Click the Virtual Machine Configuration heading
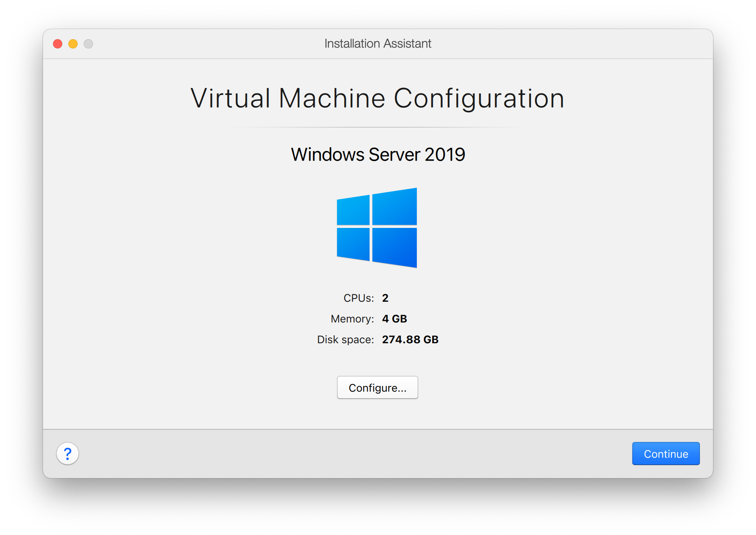 click(x=378, y=98)
